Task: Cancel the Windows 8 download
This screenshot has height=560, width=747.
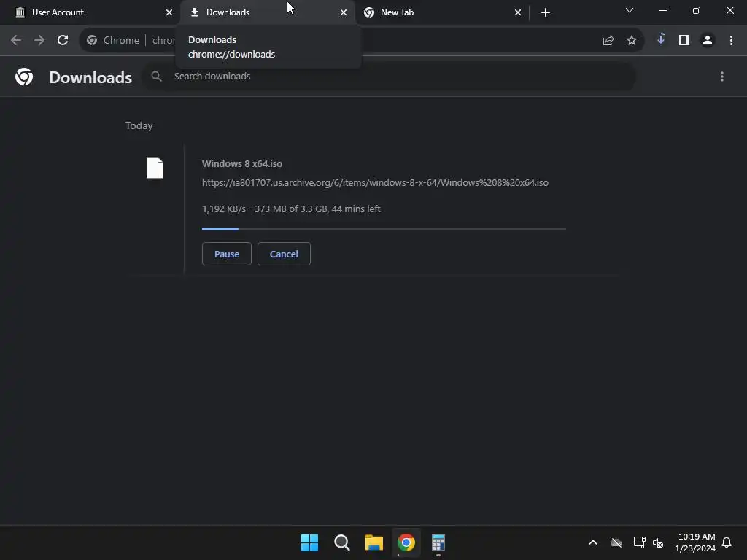Action: point(284,254)
